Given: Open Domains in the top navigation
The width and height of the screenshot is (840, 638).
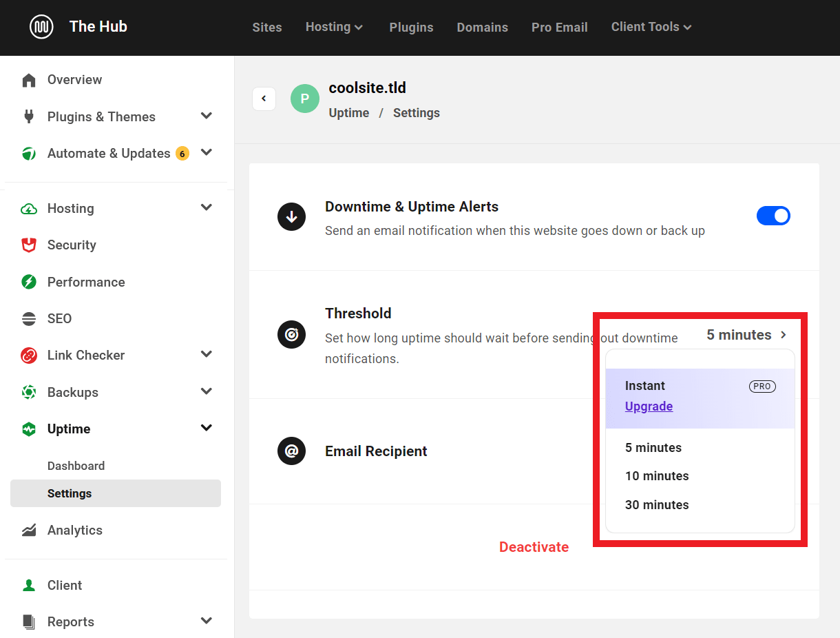Looking at the screenshot, I should (x=483, y=28).
